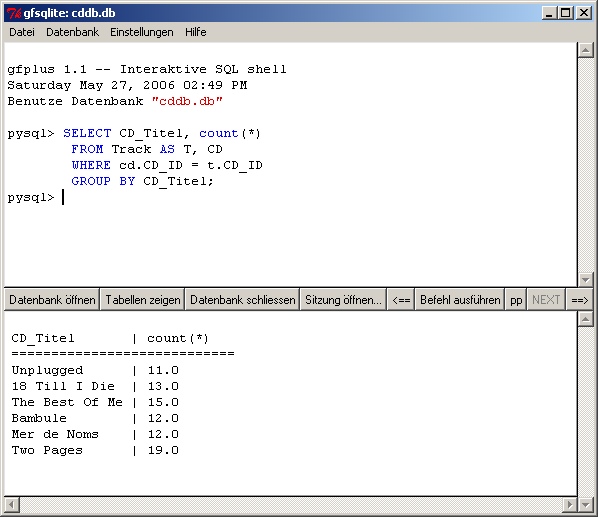The height and width of the screenshot is (517, 598).
Task: Open the Datei menu
Action: 22,32
